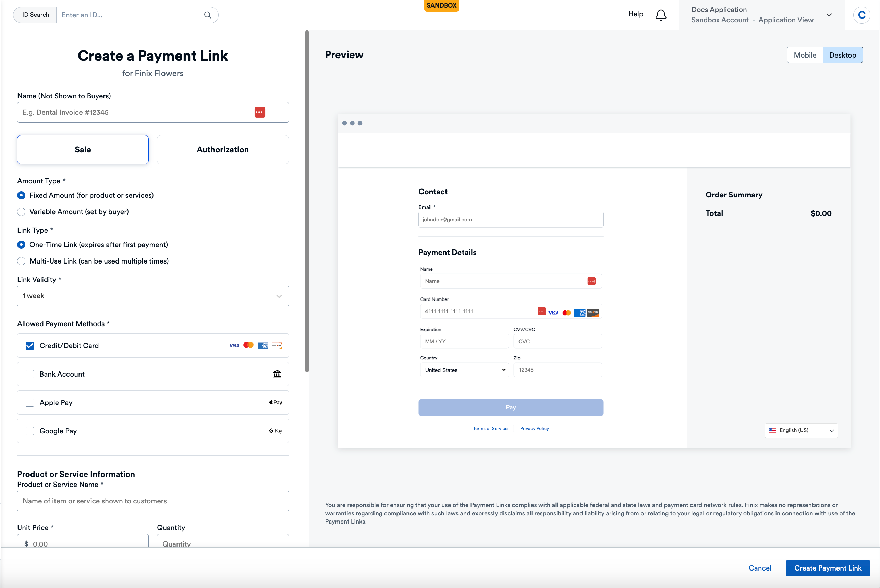Open the English (US) language selector
Screen dimensions: 880x588
(801, 430)
